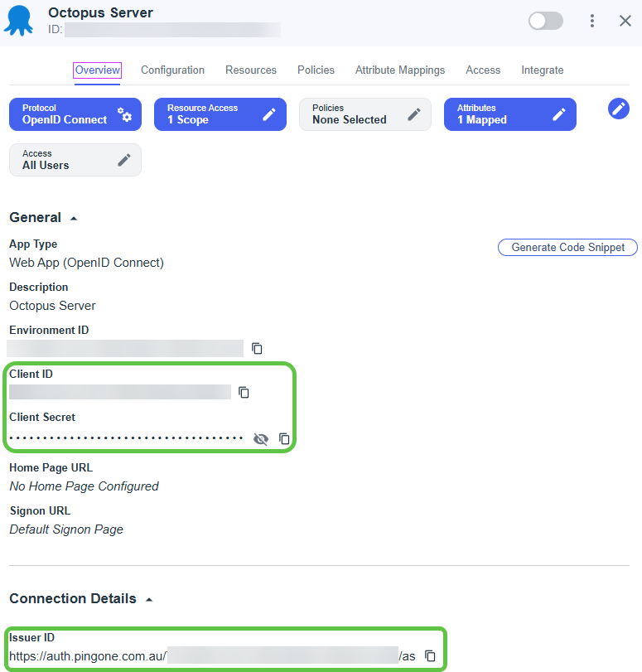Collapse the General section
The height and width of the screenshot is (672, 642).
pyautogui.click(x=74, y=218)
